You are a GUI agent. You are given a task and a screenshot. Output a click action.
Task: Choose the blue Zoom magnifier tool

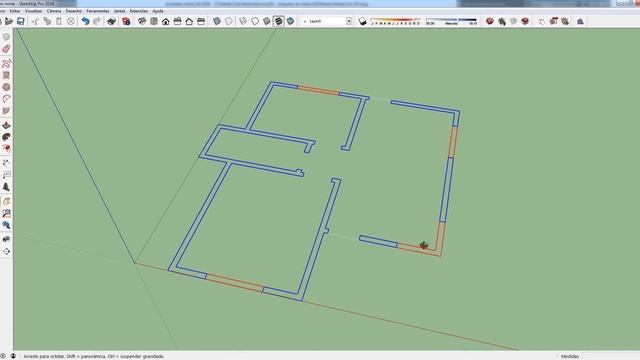(x=6, y=225)
